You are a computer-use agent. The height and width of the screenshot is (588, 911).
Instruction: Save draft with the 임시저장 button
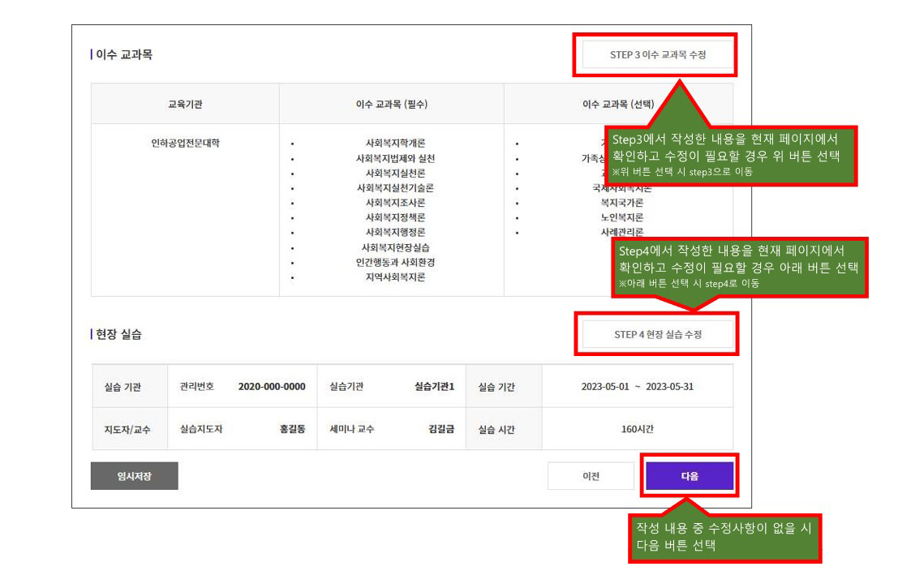[134, 476]
